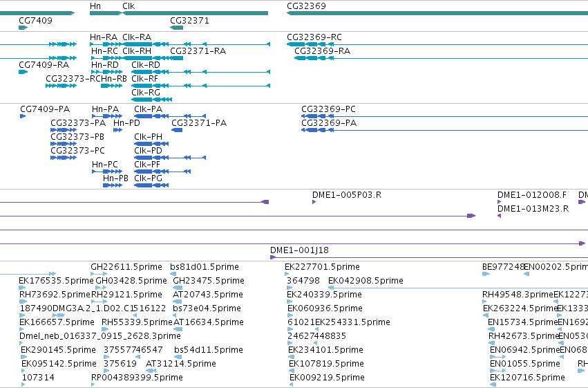Open the CG32369 gene label
Screen dimensions: 588x388
(x=306, y=6)
